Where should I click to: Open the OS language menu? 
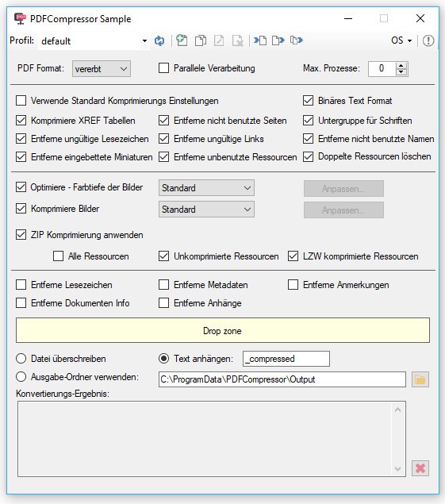tap(401, 40)
